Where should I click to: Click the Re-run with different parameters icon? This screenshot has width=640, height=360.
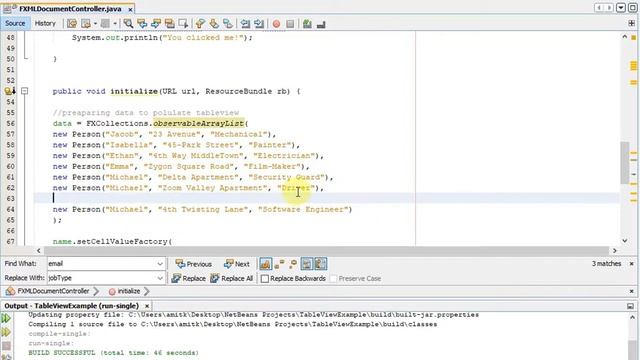(6, 332)
